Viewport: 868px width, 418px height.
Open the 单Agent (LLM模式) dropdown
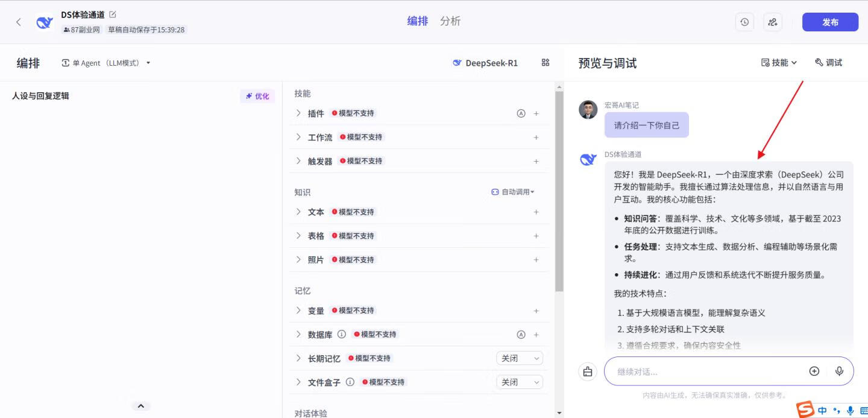(x=105, y=62)
